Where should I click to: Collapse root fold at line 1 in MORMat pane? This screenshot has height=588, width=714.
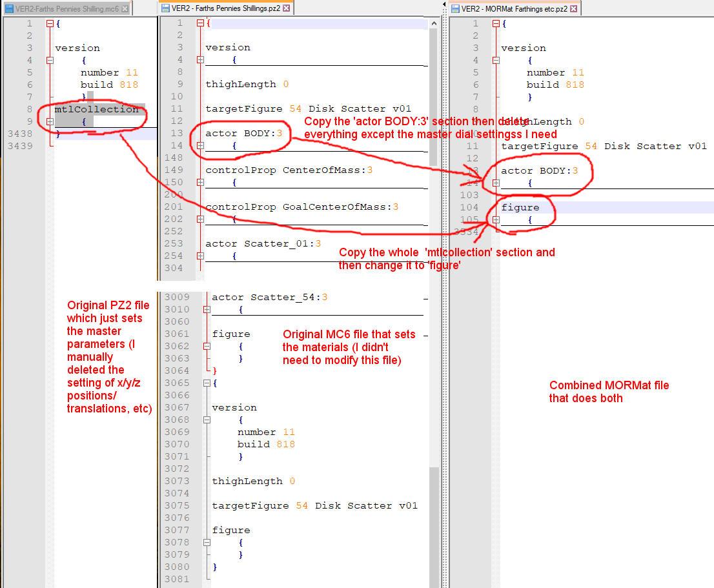496,24
